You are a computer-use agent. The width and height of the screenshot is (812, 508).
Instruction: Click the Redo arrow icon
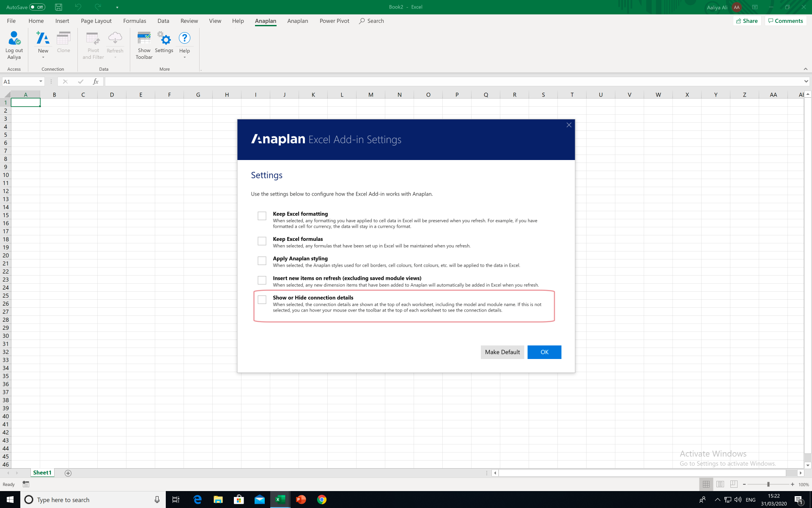point(98,7)
